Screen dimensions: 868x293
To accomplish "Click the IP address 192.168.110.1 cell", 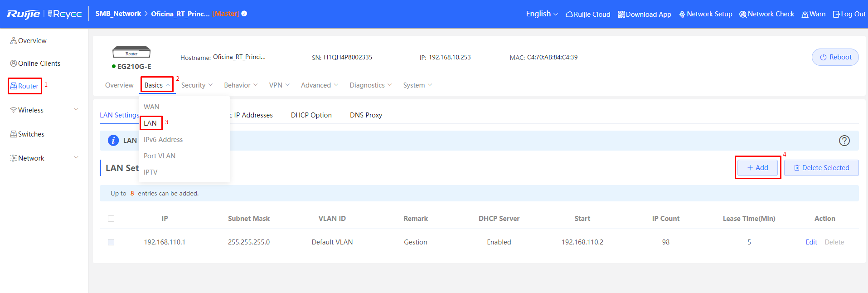I will (165, 242).
